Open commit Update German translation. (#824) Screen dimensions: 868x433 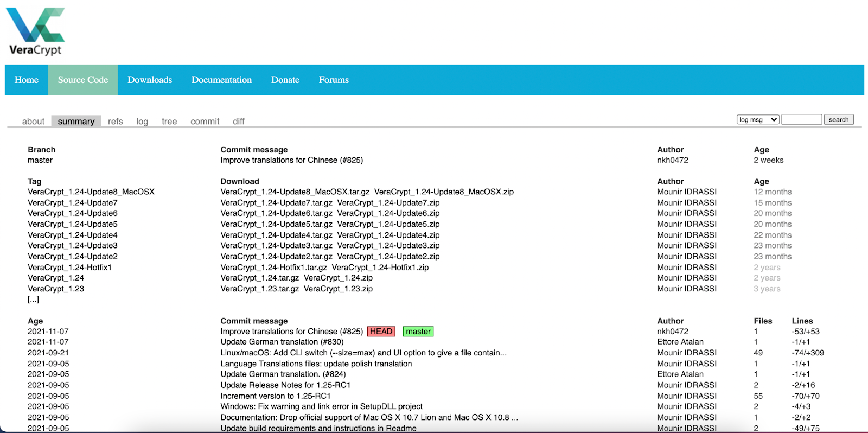pos(283,374)
